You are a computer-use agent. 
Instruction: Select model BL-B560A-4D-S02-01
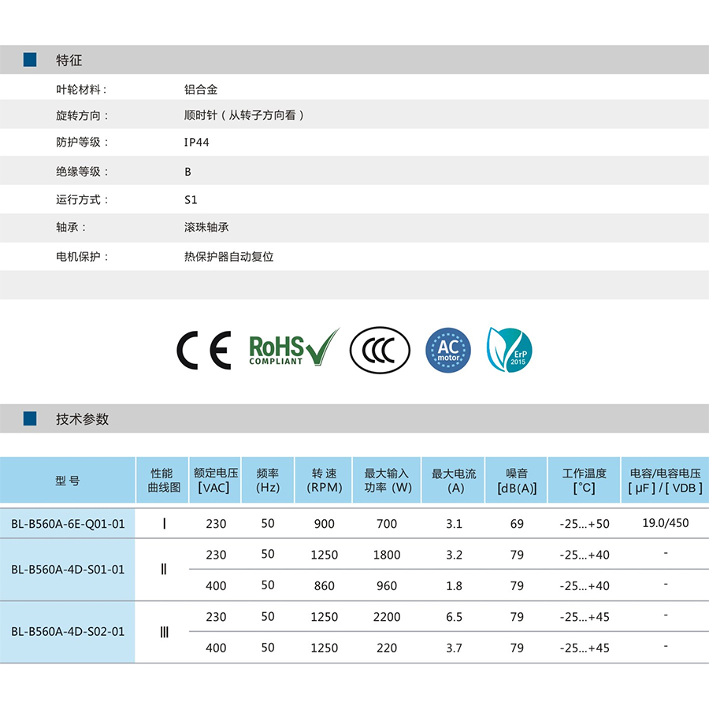[69, 632]
